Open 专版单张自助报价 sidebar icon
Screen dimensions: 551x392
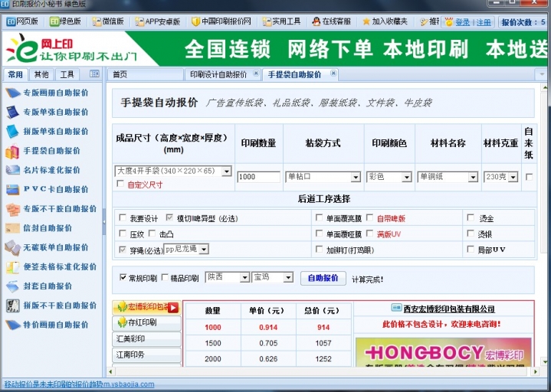(13, 113)
